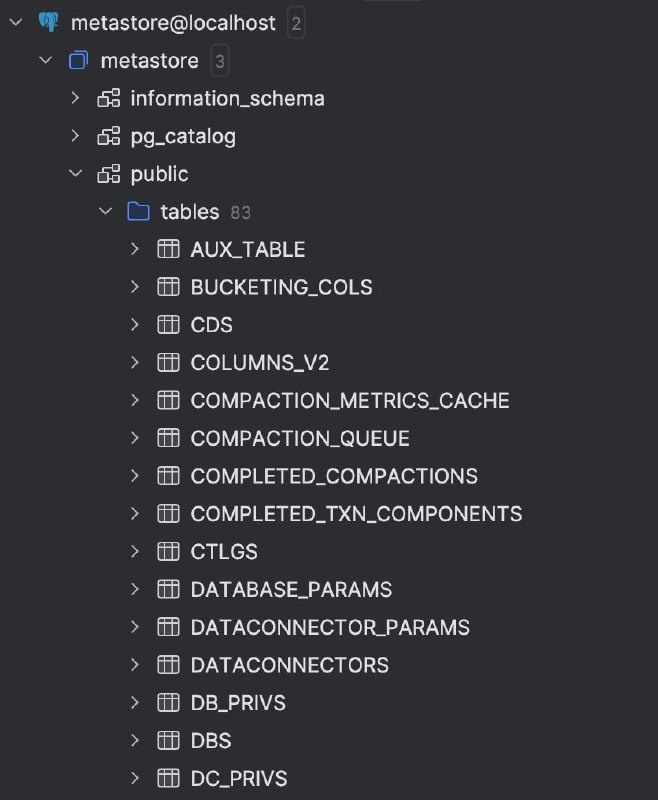The height and width of the screenshot is (800, 658).
Task: Collapse the public schema node
Action: coord(75,174)
